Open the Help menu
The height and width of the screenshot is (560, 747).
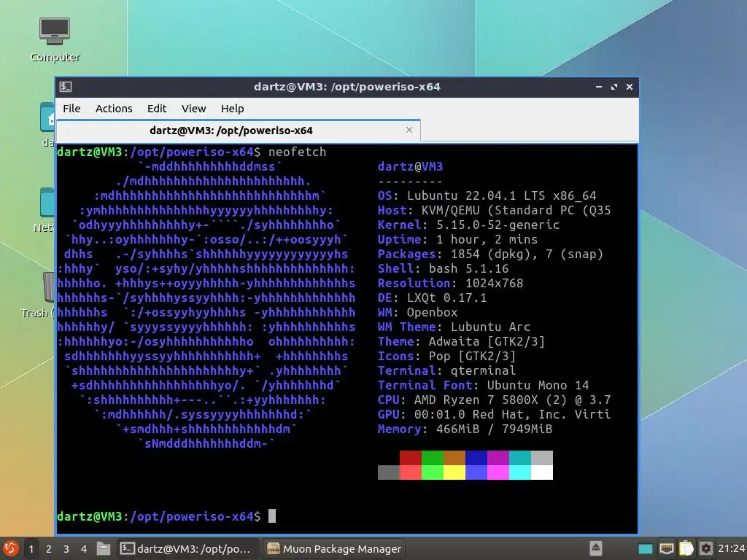(233, 109)
